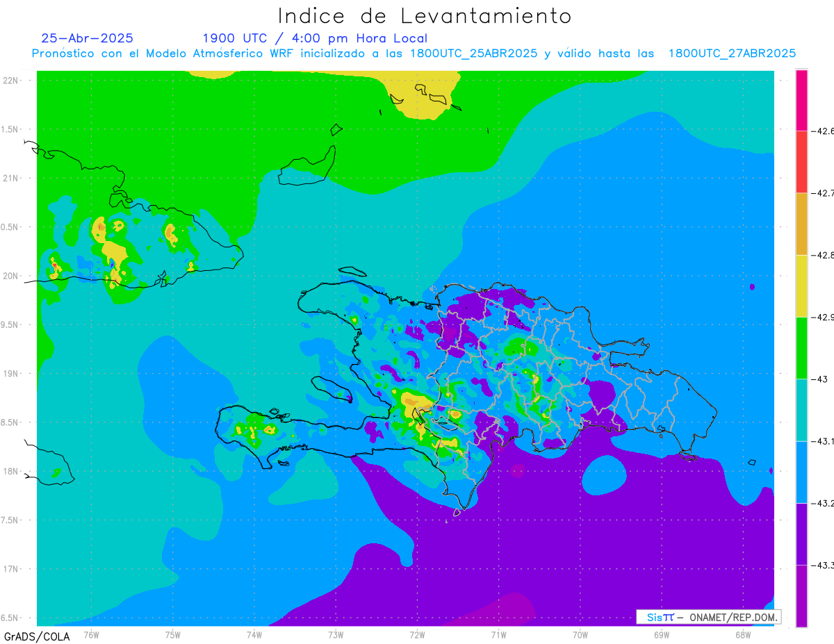Click the '68W' longitude label
The image size is (834, 644).
tap(742, 634)
